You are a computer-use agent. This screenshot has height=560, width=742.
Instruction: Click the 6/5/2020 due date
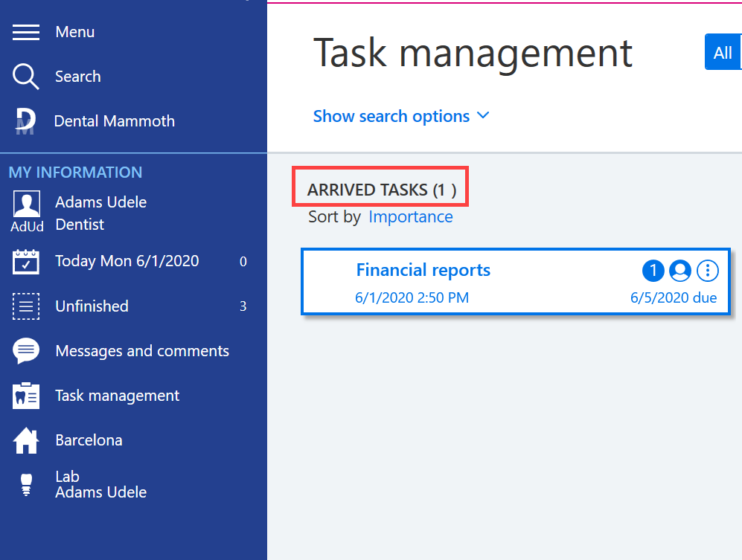(x=674, y=297)
